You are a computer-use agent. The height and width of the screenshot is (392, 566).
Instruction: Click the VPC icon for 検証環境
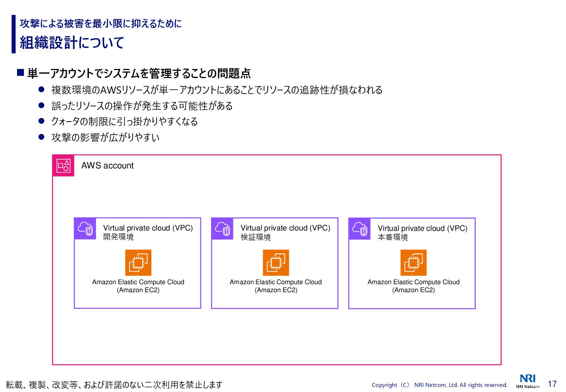(x=222, y=229)
